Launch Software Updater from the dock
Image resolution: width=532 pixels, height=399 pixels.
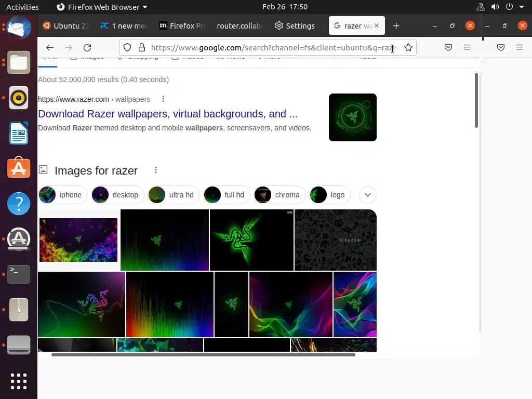coord(19,239)
